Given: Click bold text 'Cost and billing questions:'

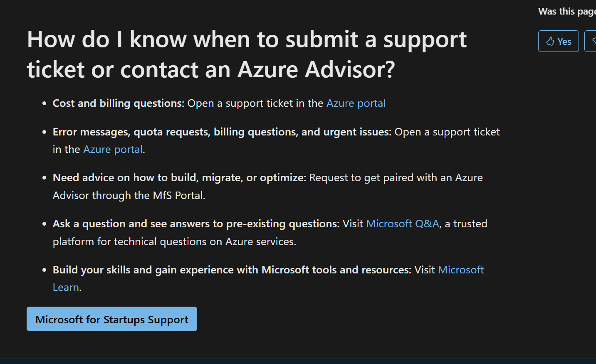Looking at the screenshot, I should 118,103.
